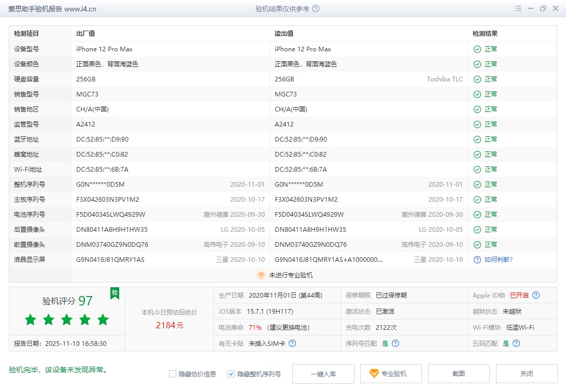Open the 如何判断? link
Image resolution: width=566 pixels, height=392 pixels.
[498, 259]
